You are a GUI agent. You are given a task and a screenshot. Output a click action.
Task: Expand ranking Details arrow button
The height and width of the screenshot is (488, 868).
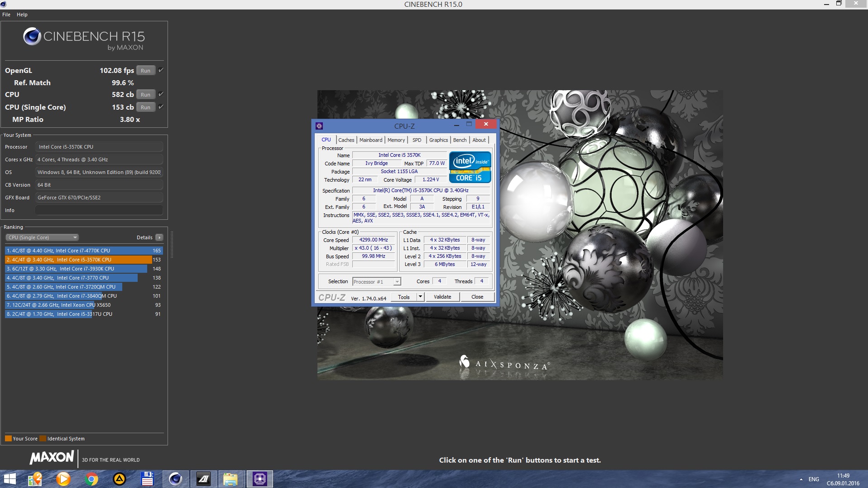[x=159, y=237]
